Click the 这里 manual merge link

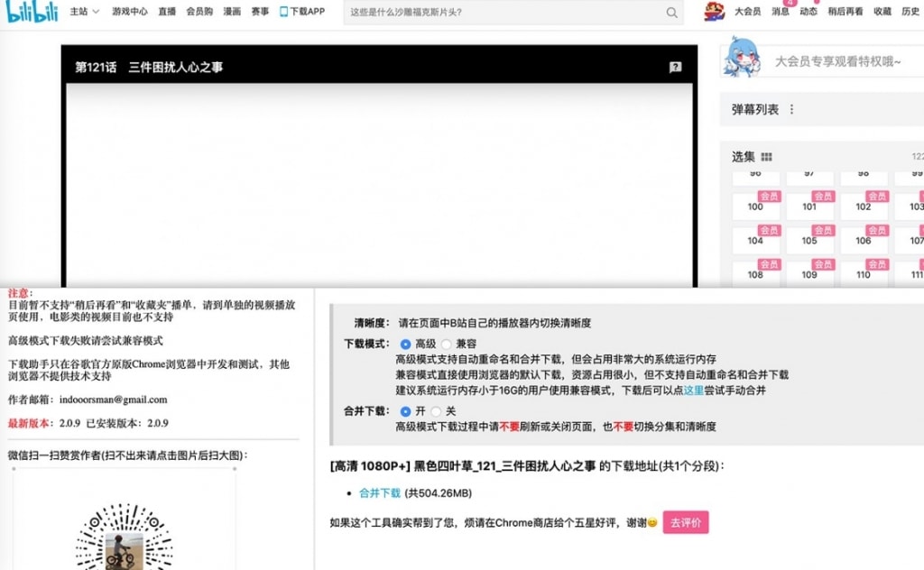tap(694, 390)
